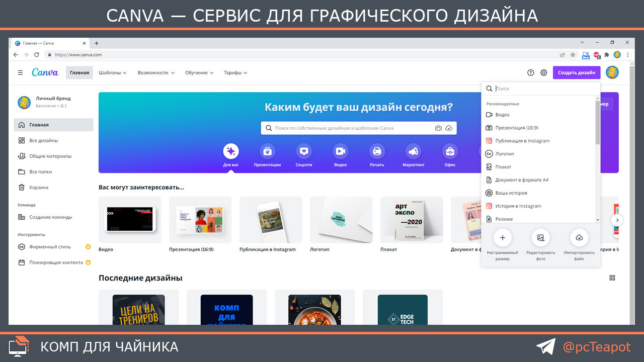Open the Публикация в Instagram suggestion thumbnail

pyautogui.click(x=271, y=220)
